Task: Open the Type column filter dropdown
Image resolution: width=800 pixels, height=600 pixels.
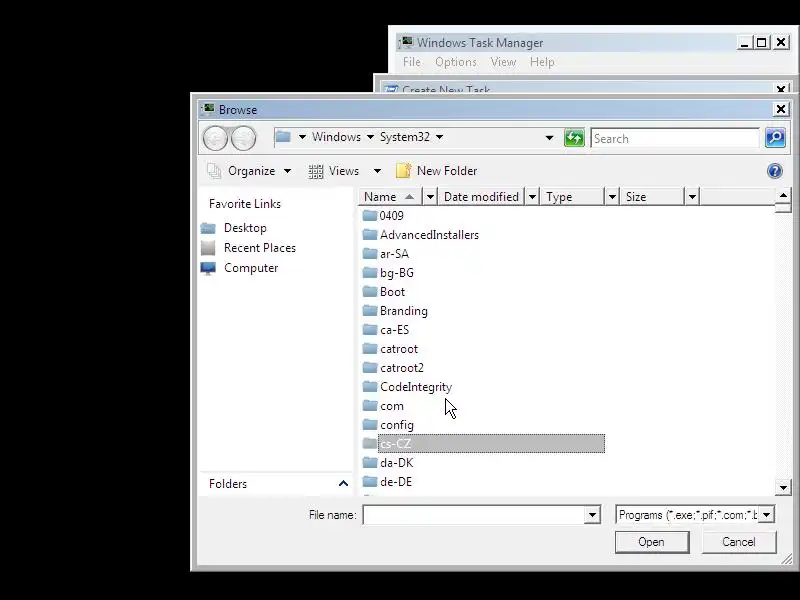Action: [612, 196]
